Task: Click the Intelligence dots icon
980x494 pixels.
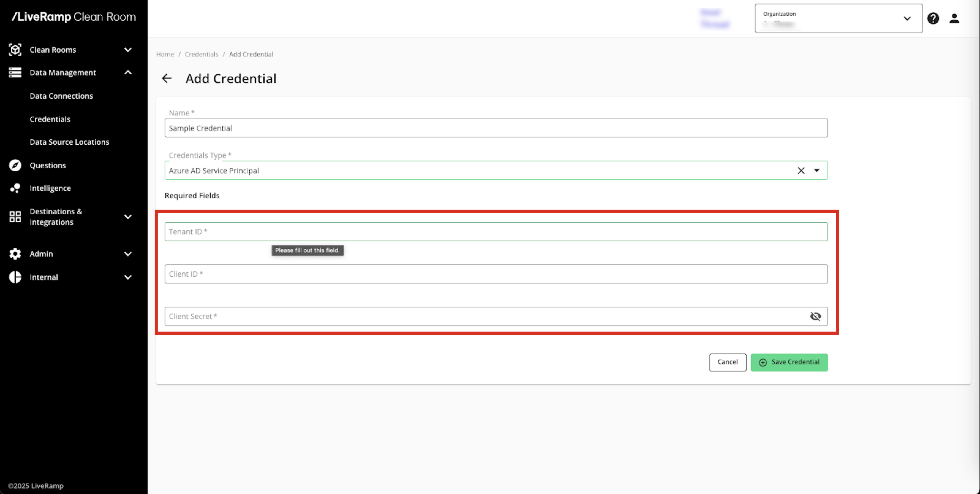Action: point(15,188)
